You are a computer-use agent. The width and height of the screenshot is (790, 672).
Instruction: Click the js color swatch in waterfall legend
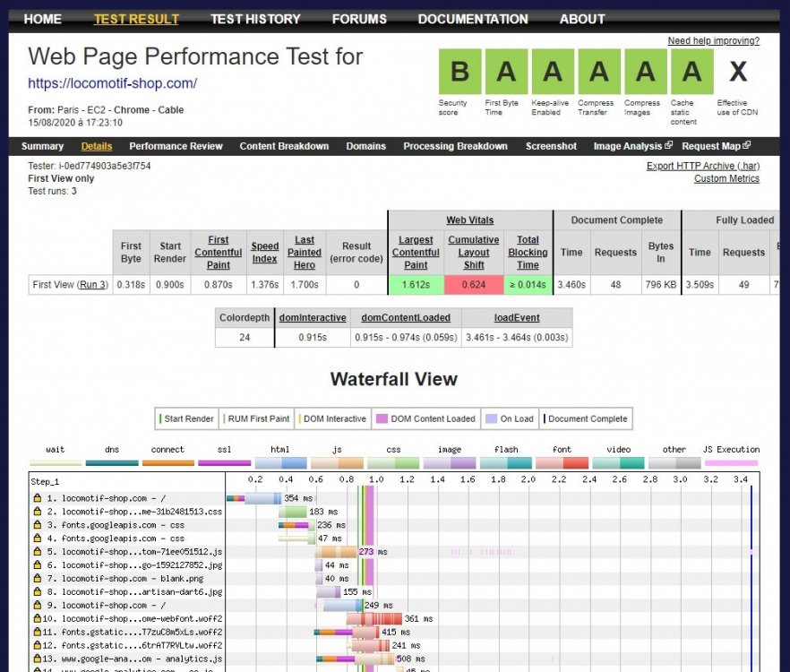[337, 461]
